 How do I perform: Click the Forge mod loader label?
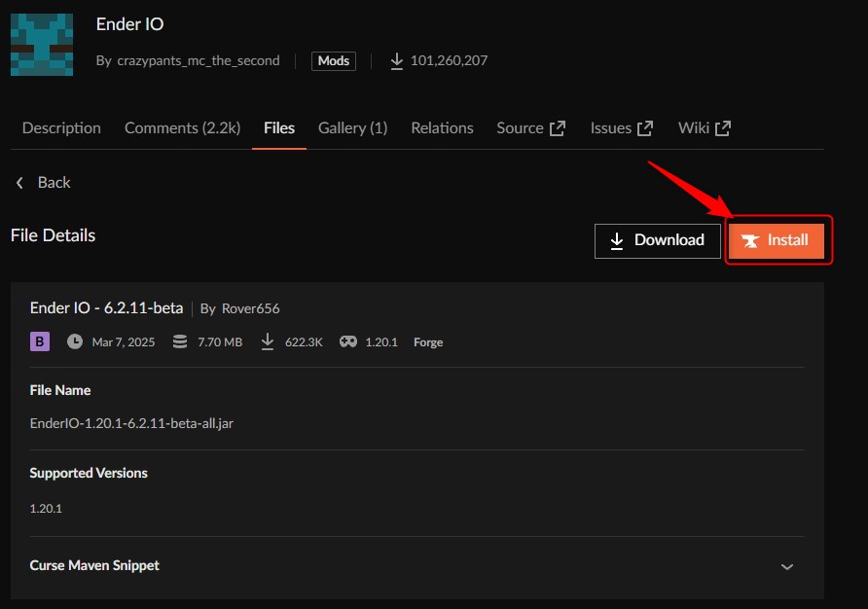point(428,342)
